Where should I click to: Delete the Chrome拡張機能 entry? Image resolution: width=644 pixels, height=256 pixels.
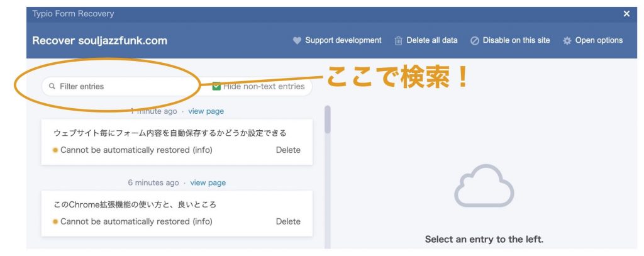click(x=288, y=222)
